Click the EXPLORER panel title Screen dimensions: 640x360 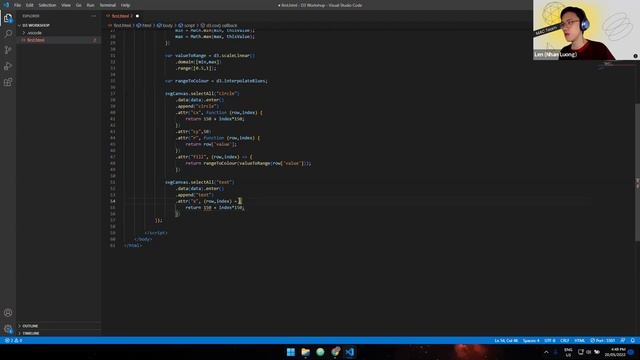click(31, 16)
